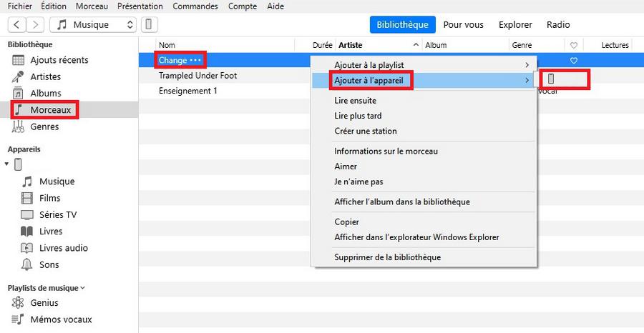Click the forward navigation arrow
This screenshot has width=644, height=333.
click(x=35, y=24)
